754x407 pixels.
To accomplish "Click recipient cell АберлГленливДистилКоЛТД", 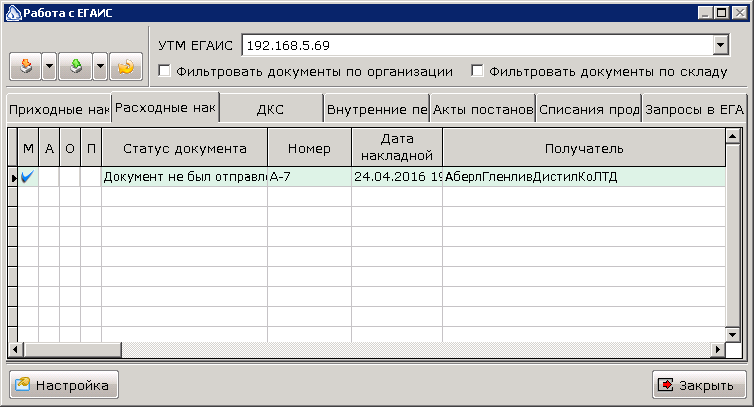I will (x=584, y=177).
